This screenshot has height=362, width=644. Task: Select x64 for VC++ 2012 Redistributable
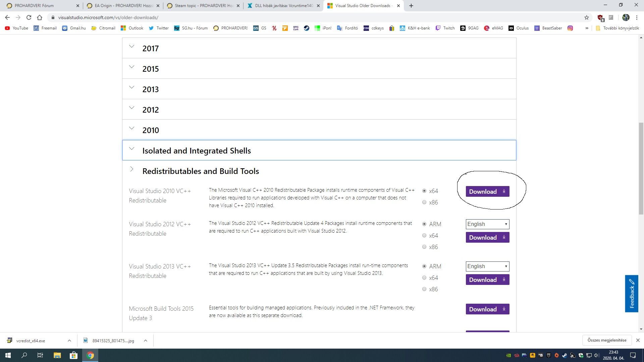click(x=424, y=236)
